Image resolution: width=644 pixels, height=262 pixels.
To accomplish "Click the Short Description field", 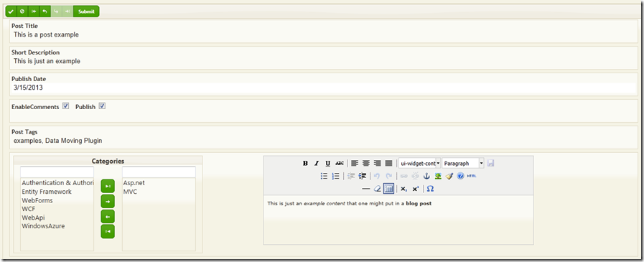I will click(324, 62).
